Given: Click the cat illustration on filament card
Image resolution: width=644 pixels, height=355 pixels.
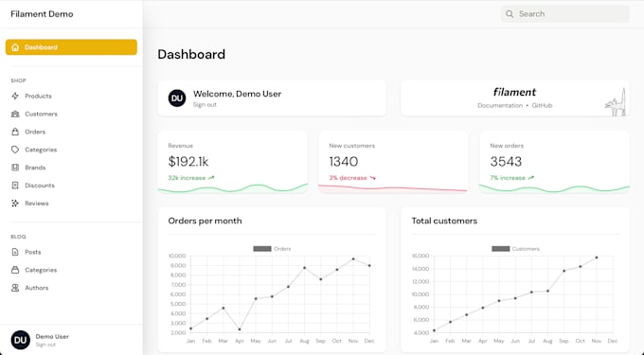Looking at the screenshot, I should (616, 102).
